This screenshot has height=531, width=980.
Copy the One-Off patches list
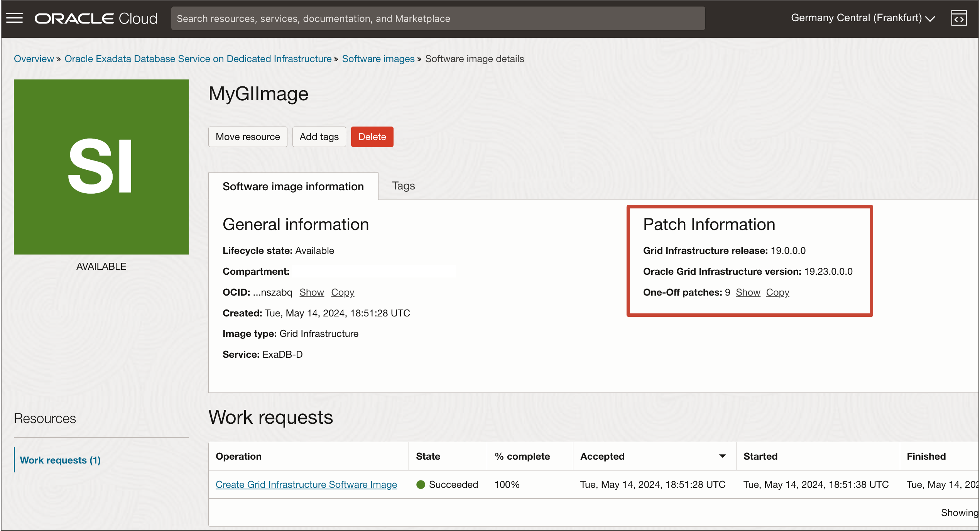point(777,292)
